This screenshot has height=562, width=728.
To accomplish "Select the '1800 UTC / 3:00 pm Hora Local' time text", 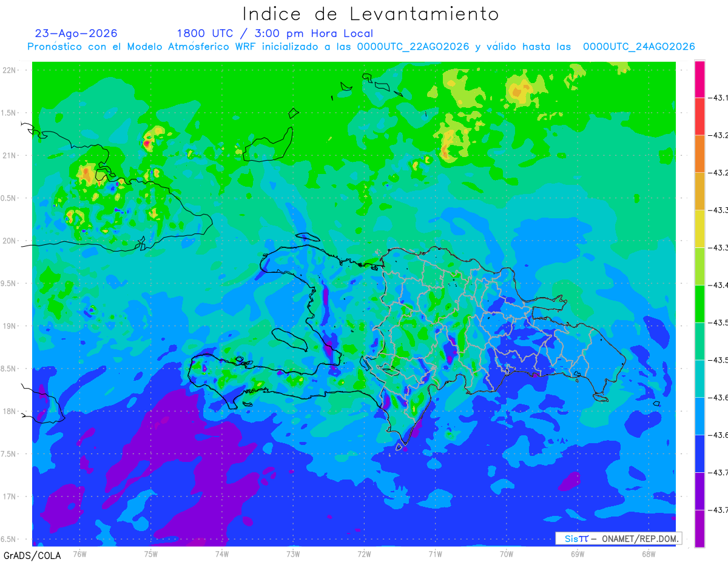I will tap(275, 33).
